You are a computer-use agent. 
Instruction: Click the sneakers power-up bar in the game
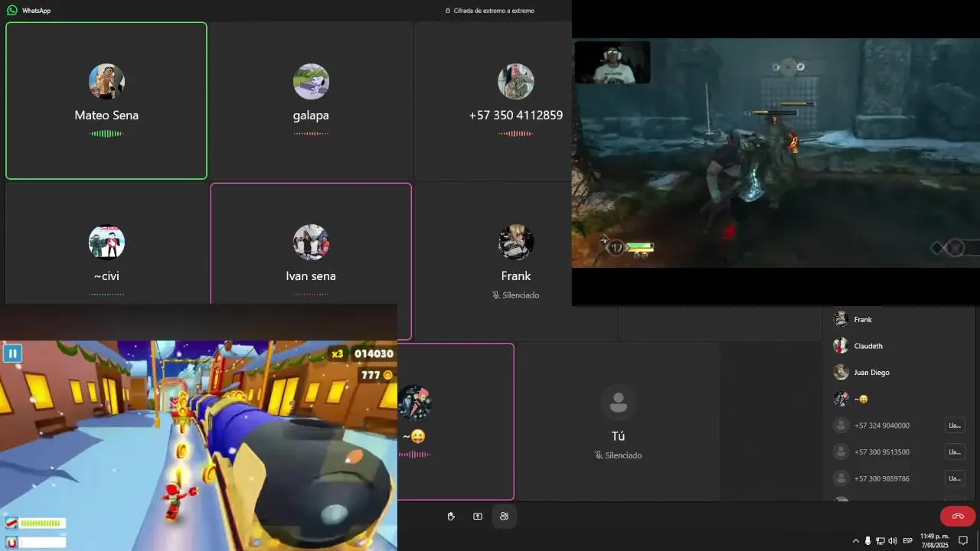click(35, 523)
